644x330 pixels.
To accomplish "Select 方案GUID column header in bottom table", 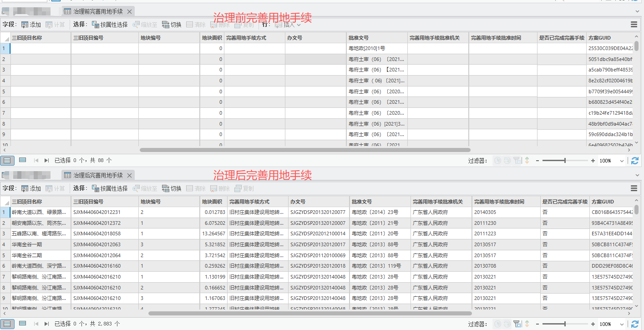I will (x=612, y=202).
